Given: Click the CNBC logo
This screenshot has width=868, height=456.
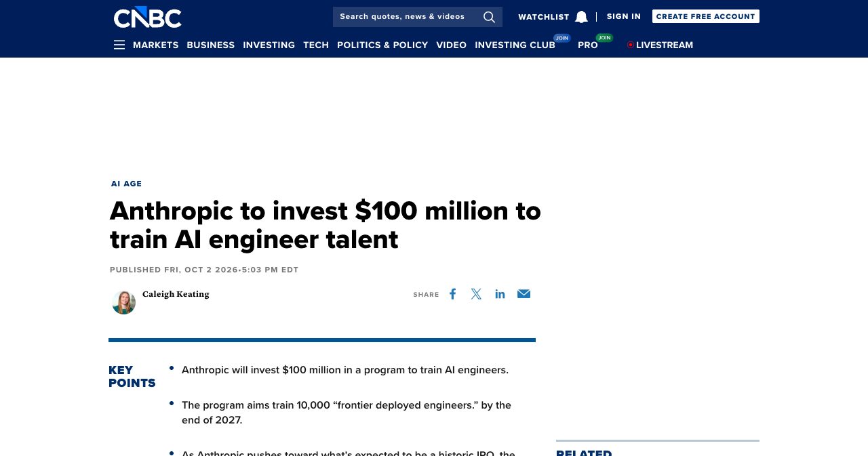Looking at the screenshot, I should pyautogui.click(x=148, y=17).
